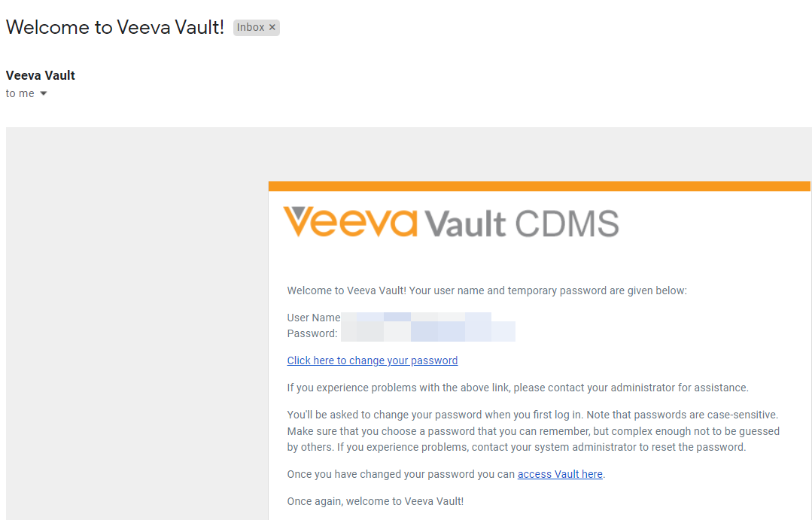This screenshot has height=520, width=812.
Task: Open 'Click here to change your password' link
Action: click(x=373, y=360)
